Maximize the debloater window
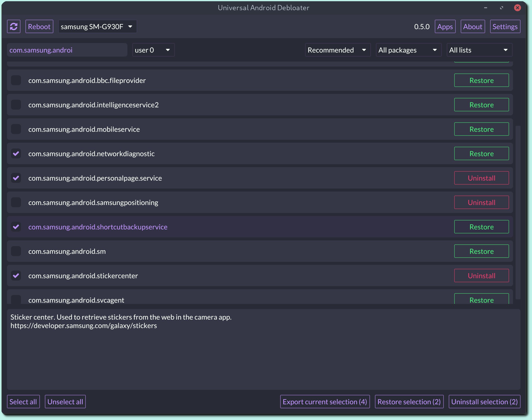Viewport: 532px width, 420px height. point(501,8)
